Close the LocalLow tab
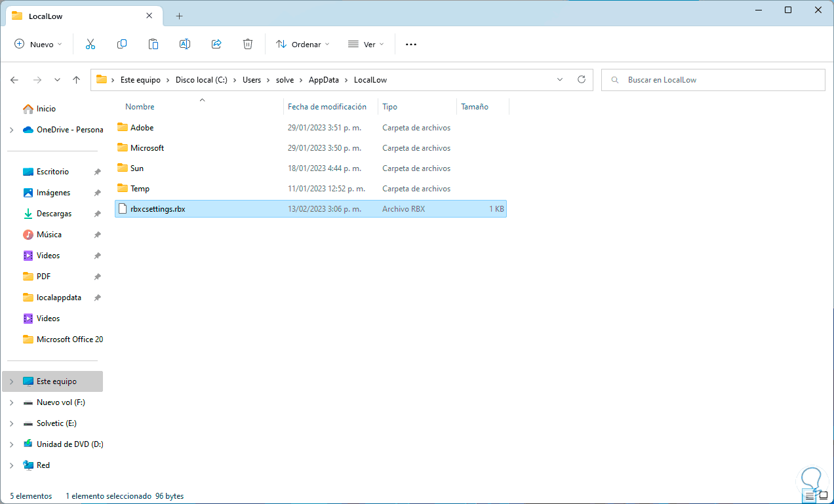Screen dimensions: 834x504 tap(149, 16)
